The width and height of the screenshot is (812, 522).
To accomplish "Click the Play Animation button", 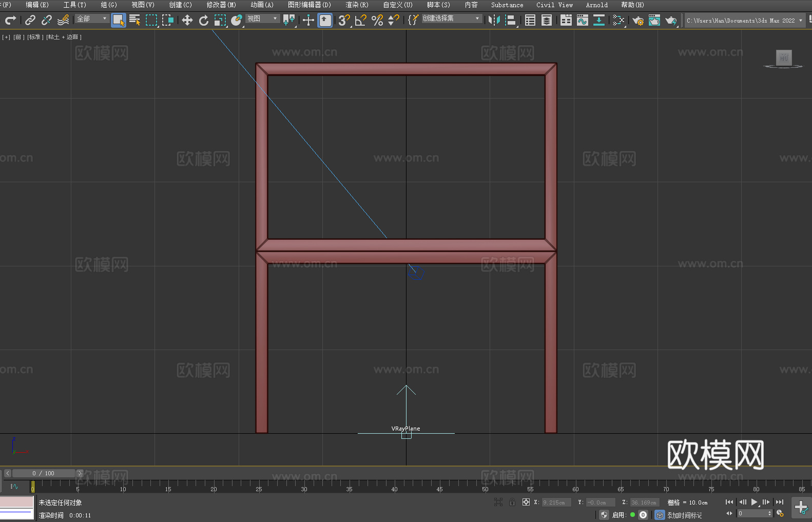I will [x=754, y=502].
